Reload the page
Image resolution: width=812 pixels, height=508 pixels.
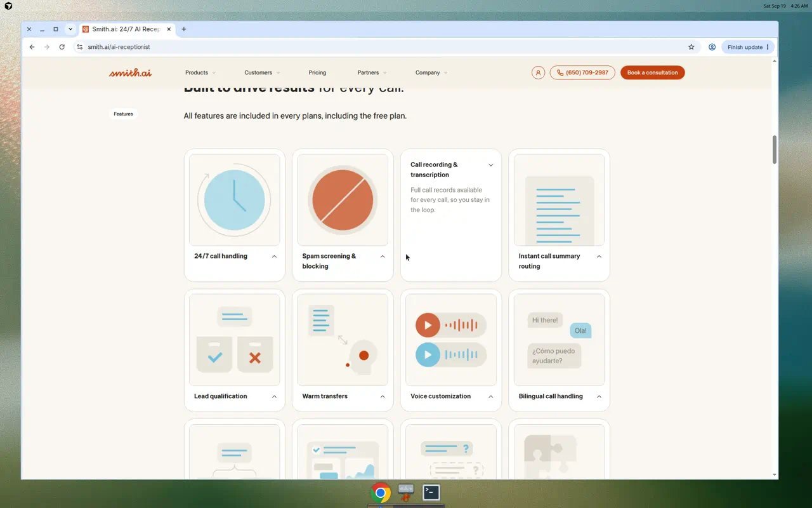[x=62, y=47]
